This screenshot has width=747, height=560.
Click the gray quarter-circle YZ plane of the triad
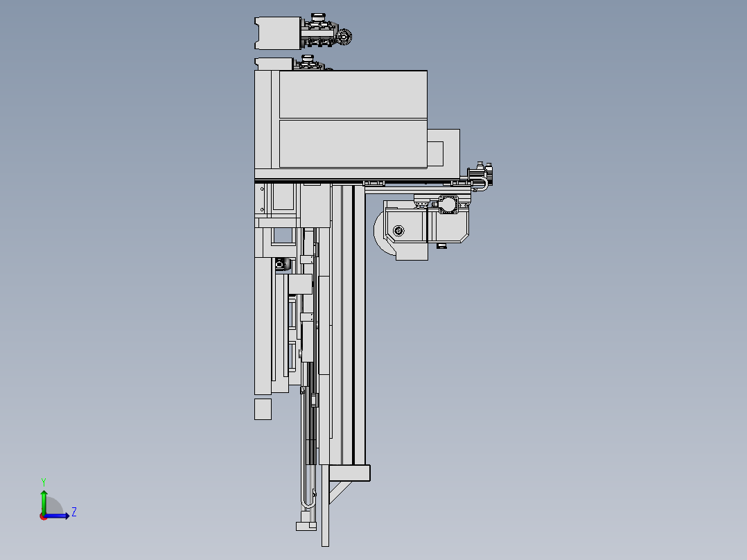[x=53, y=507]
